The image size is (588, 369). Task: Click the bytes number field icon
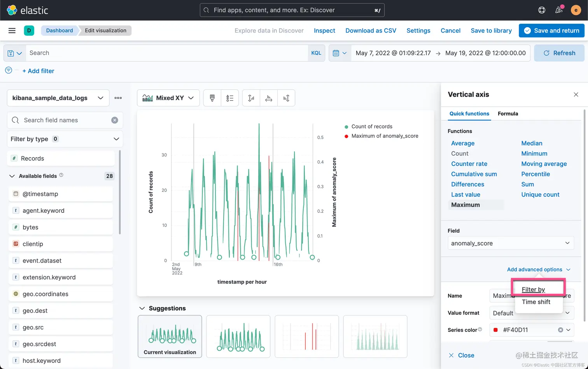click(16, 227)
